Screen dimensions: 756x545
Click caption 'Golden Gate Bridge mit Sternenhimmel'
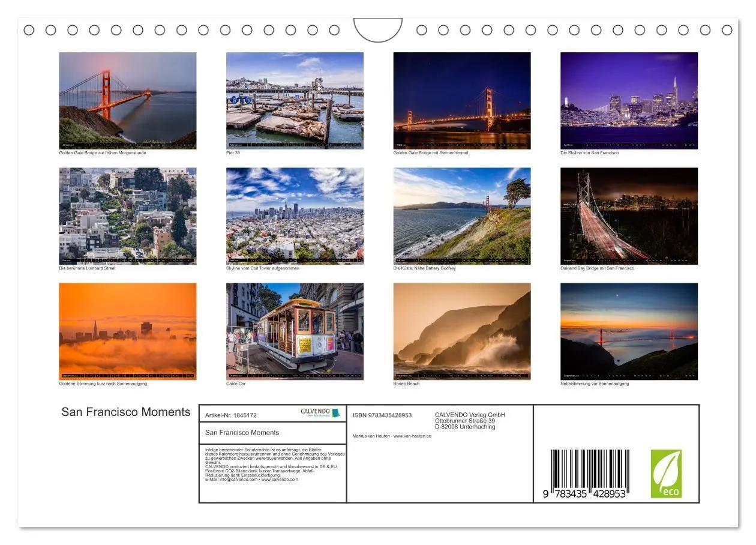(431, 153)
